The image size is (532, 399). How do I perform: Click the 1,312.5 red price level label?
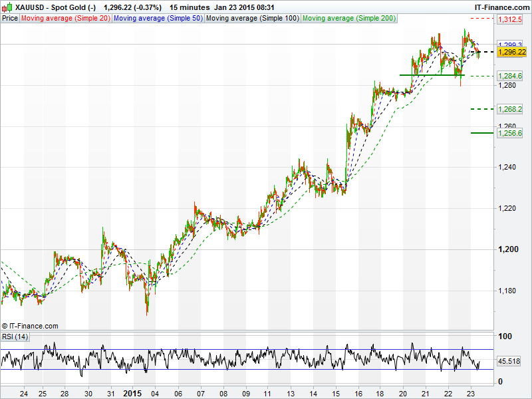[x=509, y=19]
